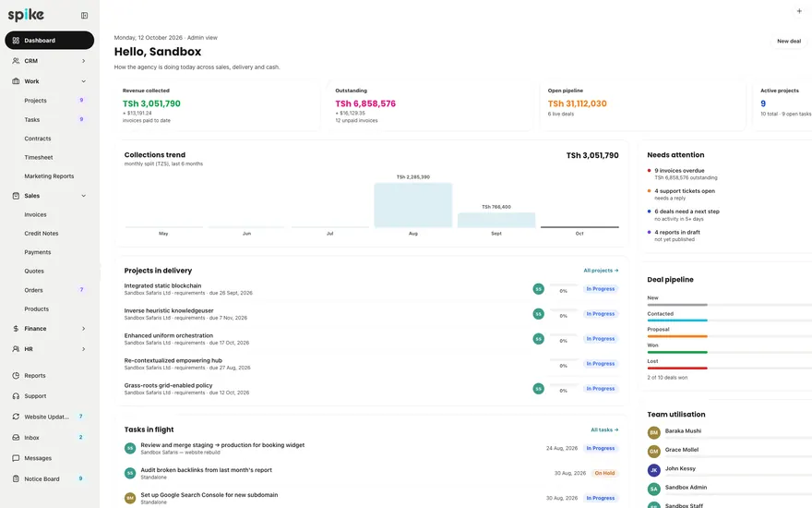Click Grace Mollel's avatar
Image resolution: width=812 pixels, height=508 pixels.
point(654,451)
